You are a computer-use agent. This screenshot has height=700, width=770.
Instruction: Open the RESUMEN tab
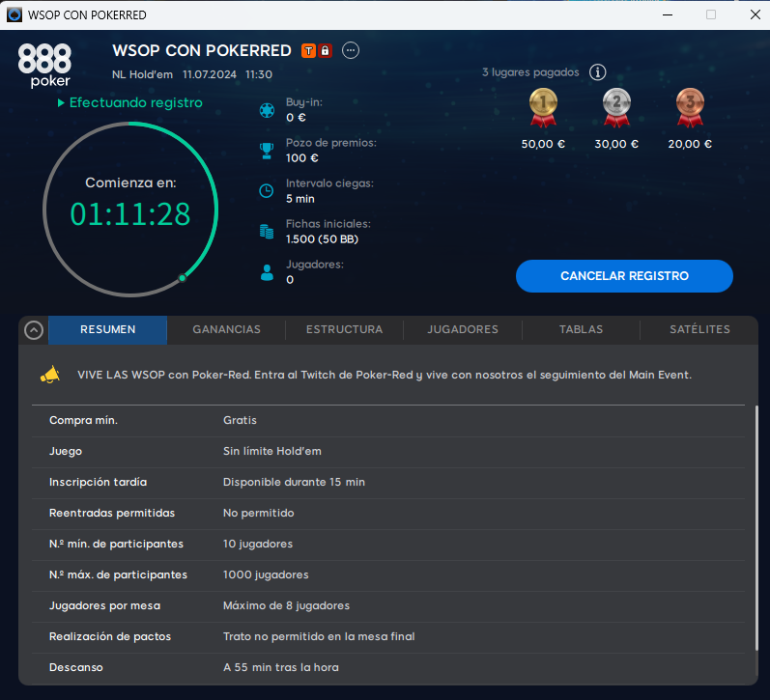tap(107, 330)
